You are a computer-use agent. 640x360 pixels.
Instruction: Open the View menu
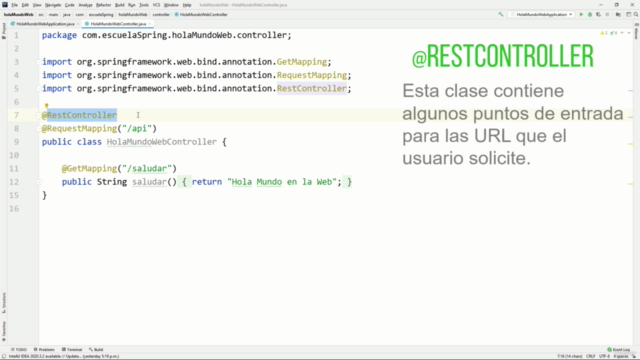(x=37, y=5)
